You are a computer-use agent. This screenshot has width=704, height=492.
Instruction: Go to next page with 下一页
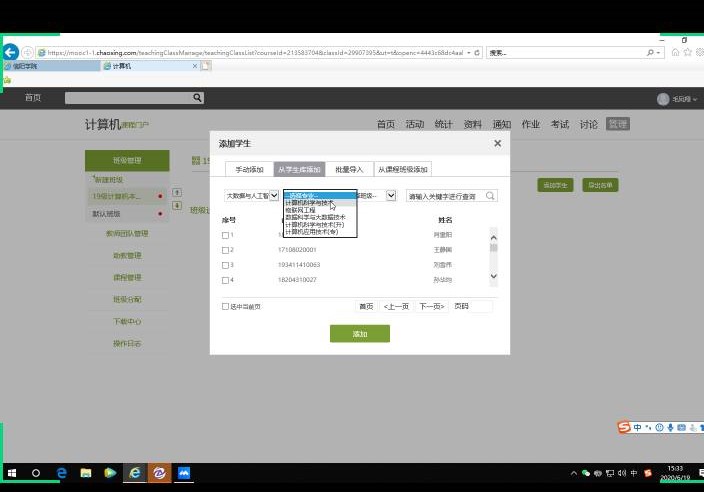click(430, 306)
